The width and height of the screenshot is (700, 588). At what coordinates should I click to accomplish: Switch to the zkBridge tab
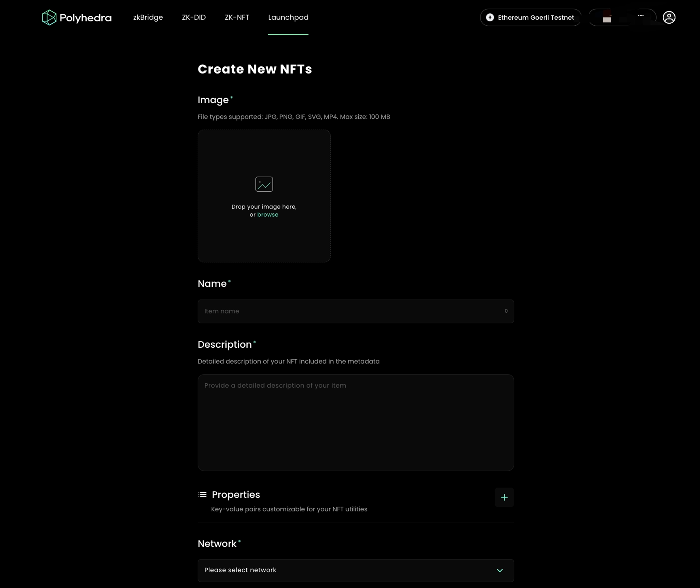coord(148,17)
